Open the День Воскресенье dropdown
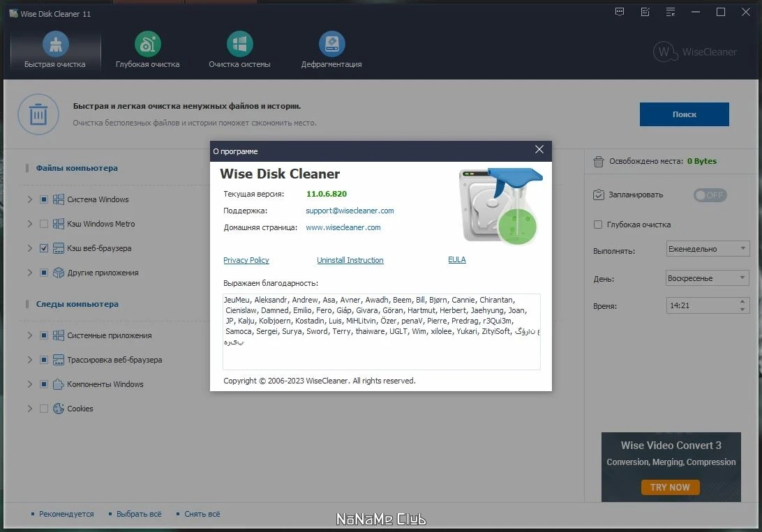This screenshot has width=762, height=532. point(708,278)
